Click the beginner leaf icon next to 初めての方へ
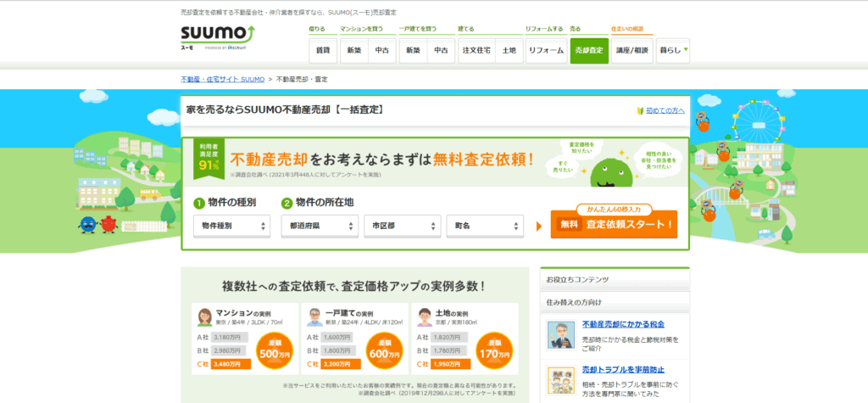Image resolution: width=868 pixels, height=403 pixels. click(x=640, y=111)
